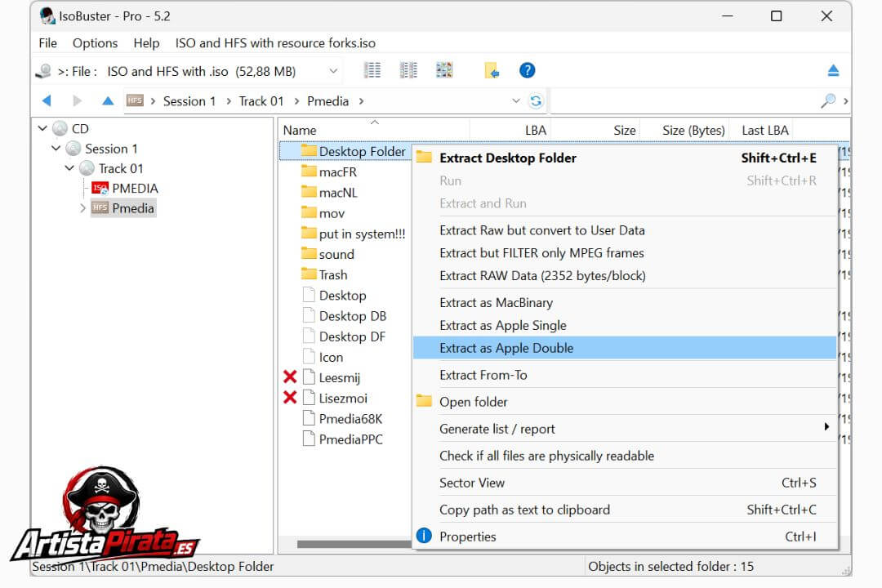Click the forward navigation arrow
882x588 pixels.
(78, 100)
